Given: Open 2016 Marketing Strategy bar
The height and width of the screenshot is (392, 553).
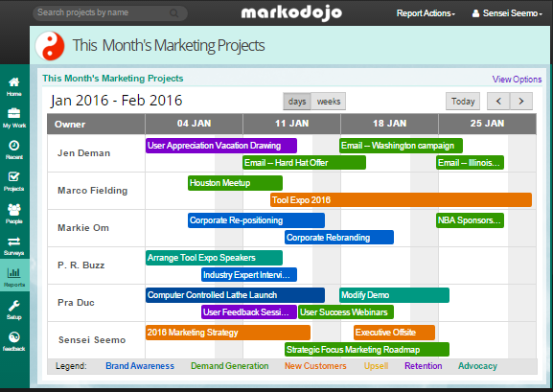Looking at the screenshot, I should tap(228, 333).
